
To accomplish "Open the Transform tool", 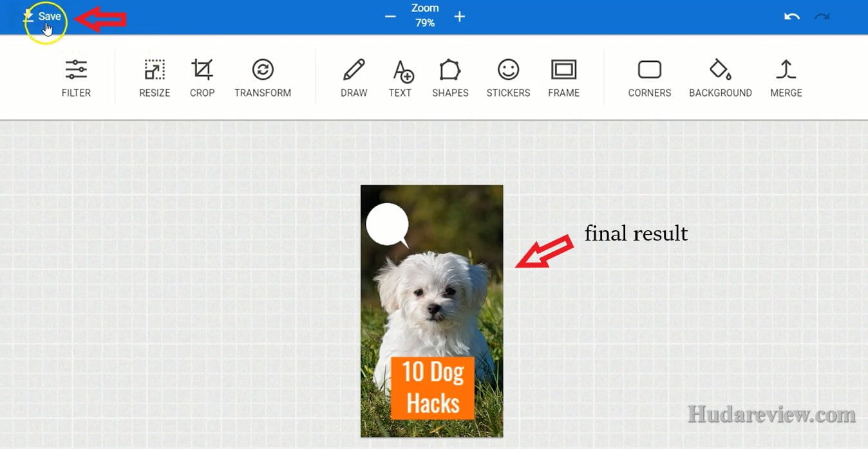I will pyautogui.click(x=263, y=78).
